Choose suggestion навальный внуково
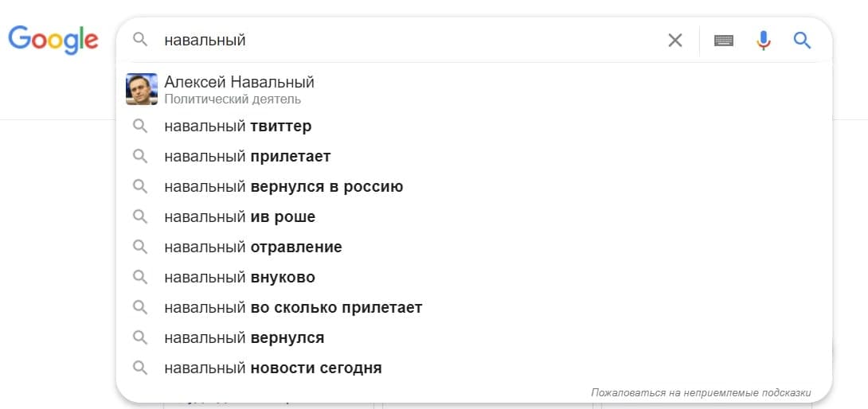 tap(474, 277)
